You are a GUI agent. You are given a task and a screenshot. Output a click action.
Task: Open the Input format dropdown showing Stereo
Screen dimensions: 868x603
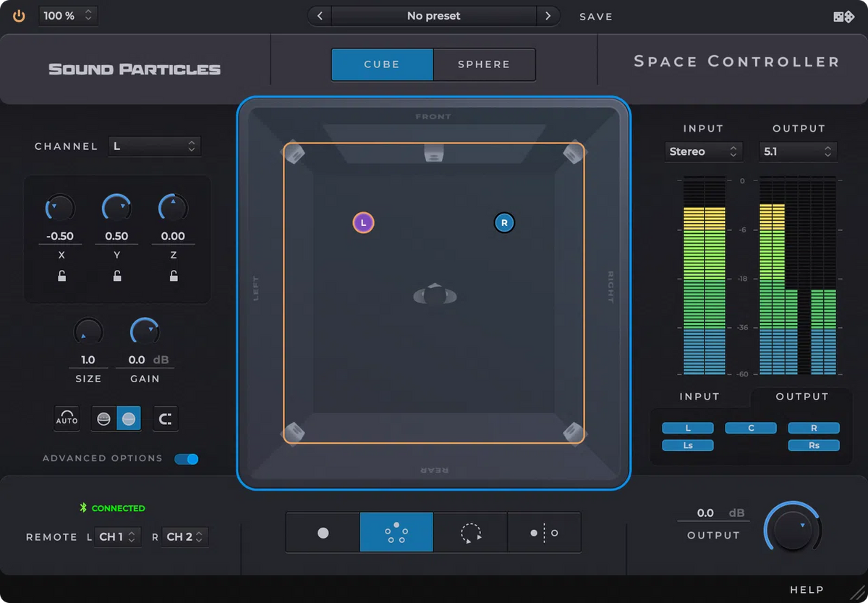(702, 151)
